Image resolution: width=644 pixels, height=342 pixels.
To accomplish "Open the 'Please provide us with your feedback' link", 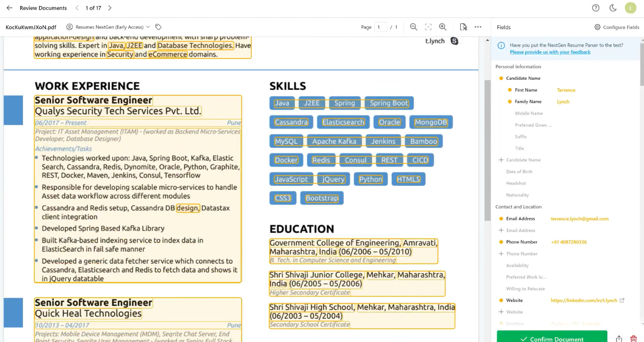I will (x=550, y=52).
